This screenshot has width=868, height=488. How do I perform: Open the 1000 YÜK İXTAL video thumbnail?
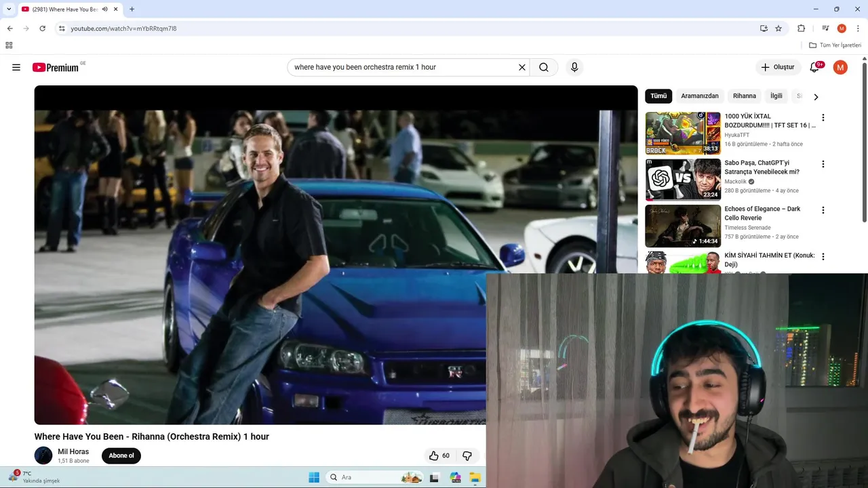click(x=683, y=133)
